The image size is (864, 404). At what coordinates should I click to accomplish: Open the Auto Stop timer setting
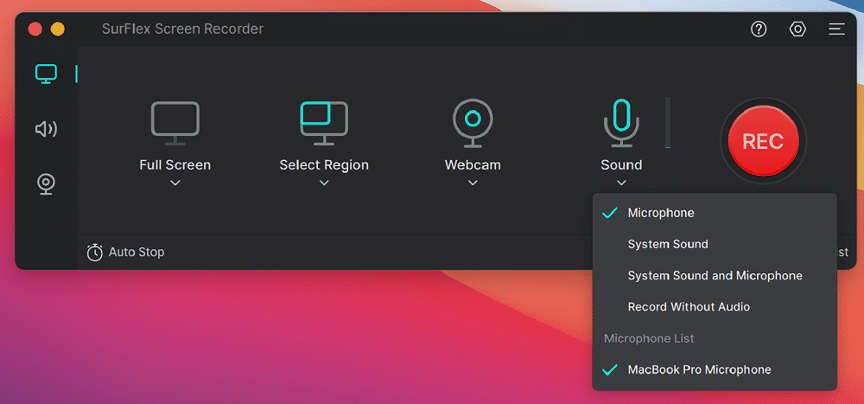pyautogui.click(x=126, y=252)
